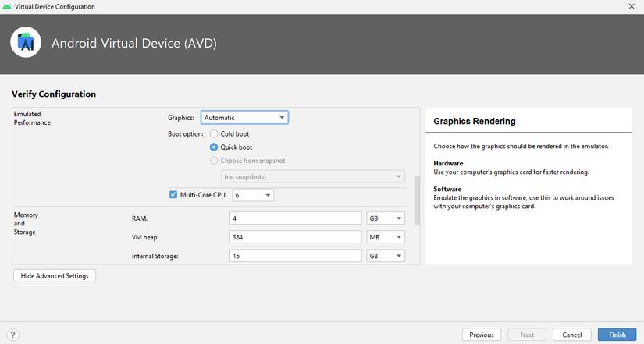Click the help question mark icon
Screen dimensions: 644x344
pyautogui.click(x=12, y=335)
